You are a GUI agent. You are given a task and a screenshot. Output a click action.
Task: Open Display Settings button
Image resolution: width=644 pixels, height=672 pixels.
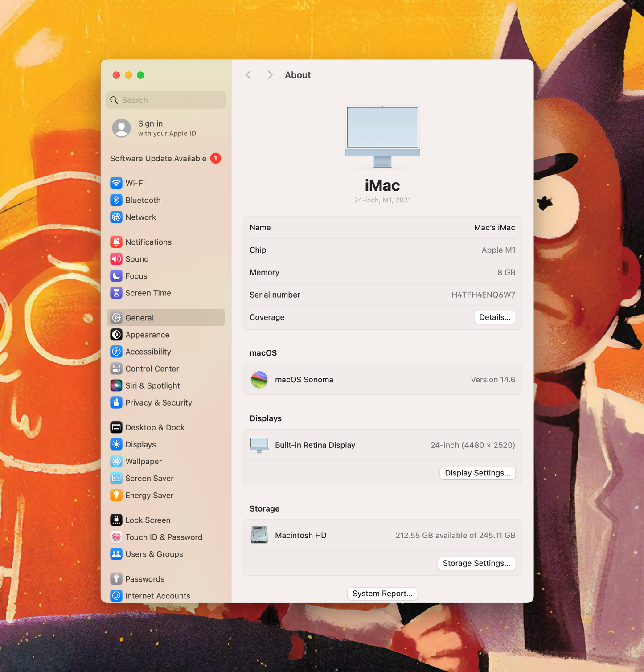[477, 473]
